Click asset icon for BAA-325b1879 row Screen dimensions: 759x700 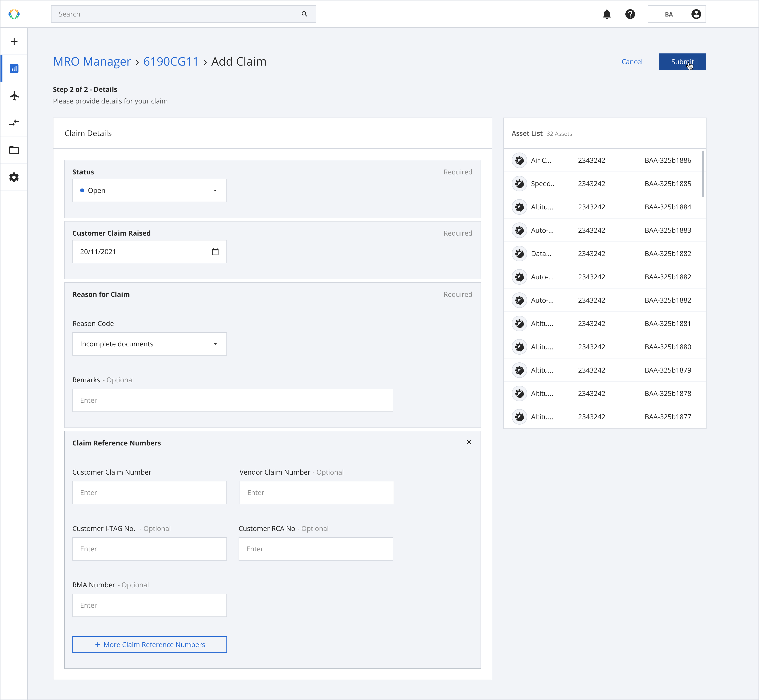click(519, 370)
